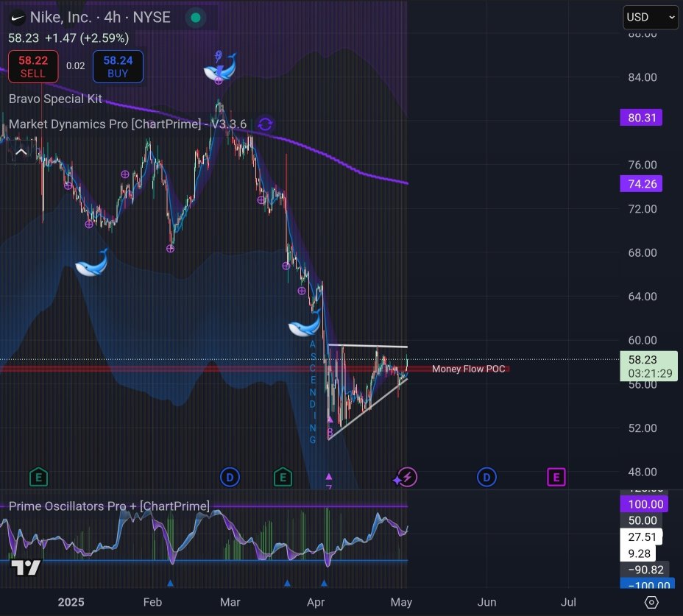Click the green earnings E marker in March
Viewport: 683px width, 616px height.
283,478
